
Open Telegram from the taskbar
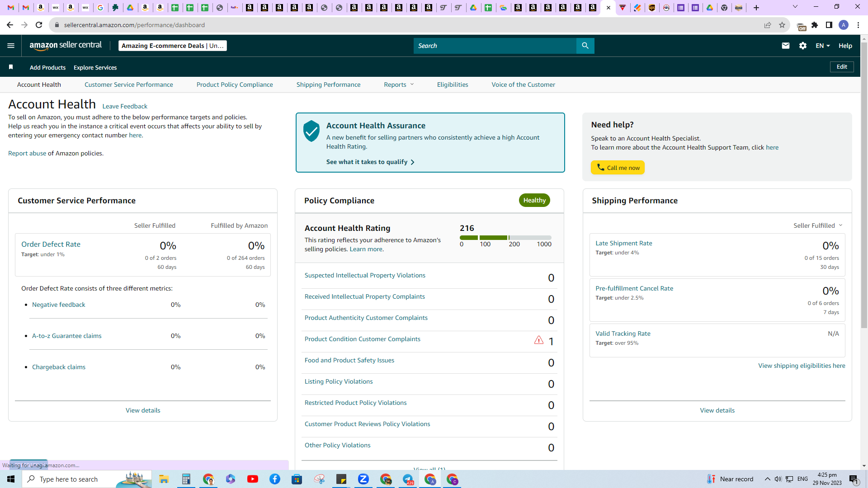[x=408, y=479]
